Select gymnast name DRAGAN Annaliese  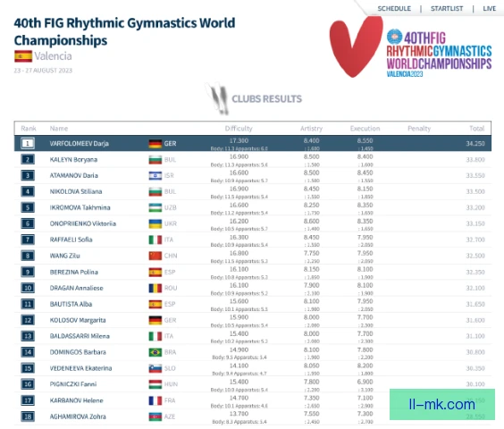[77, 288]
